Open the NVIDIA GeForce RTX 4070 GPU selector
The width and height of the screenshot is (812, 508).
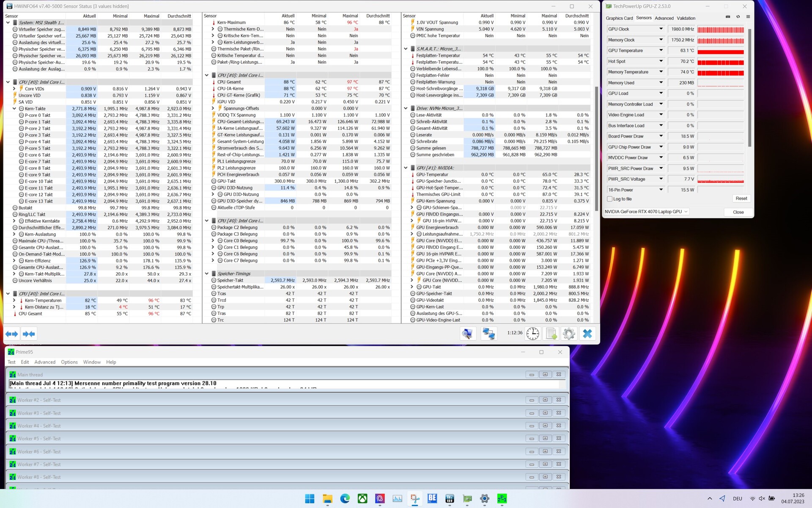646,212
